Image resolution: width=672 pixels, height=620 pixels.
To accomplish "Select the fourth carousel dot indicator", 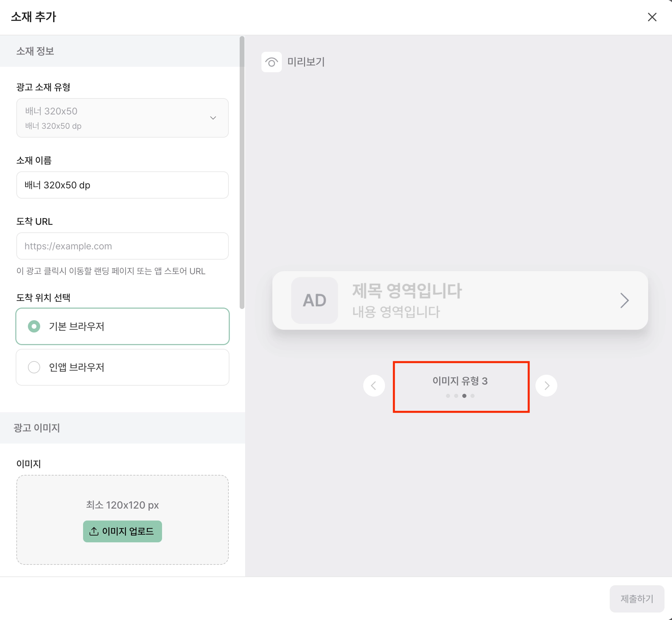I will pyautogui.click(x=473, y=396).
